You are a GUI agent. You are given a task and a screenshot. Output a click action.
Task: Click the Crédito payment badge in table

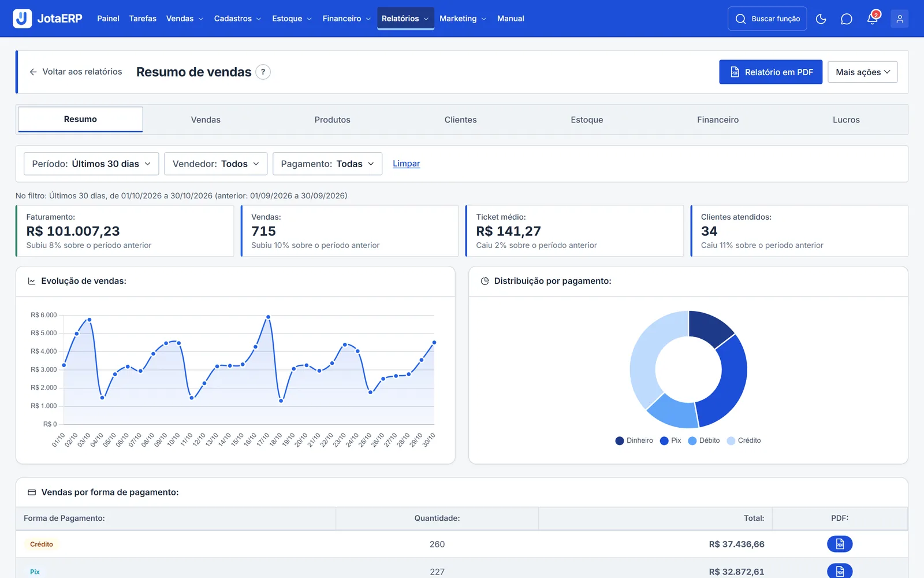tap(41, 544)
